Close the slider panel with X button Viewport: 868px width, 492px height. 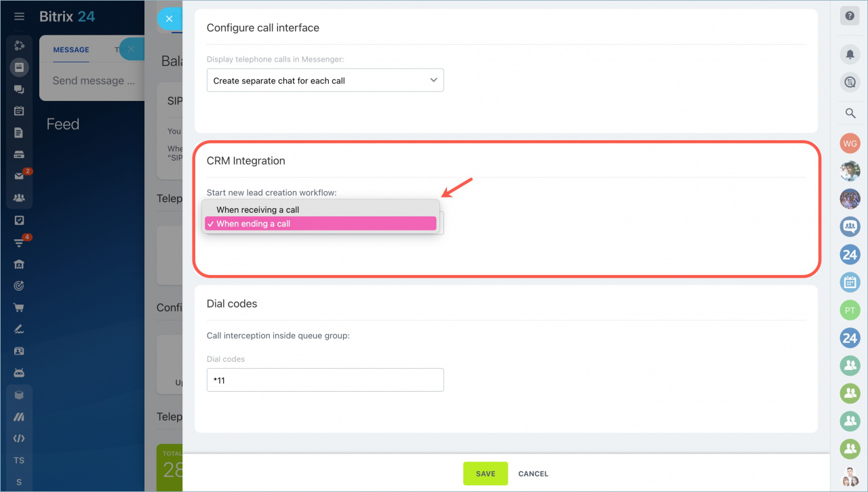170,19
